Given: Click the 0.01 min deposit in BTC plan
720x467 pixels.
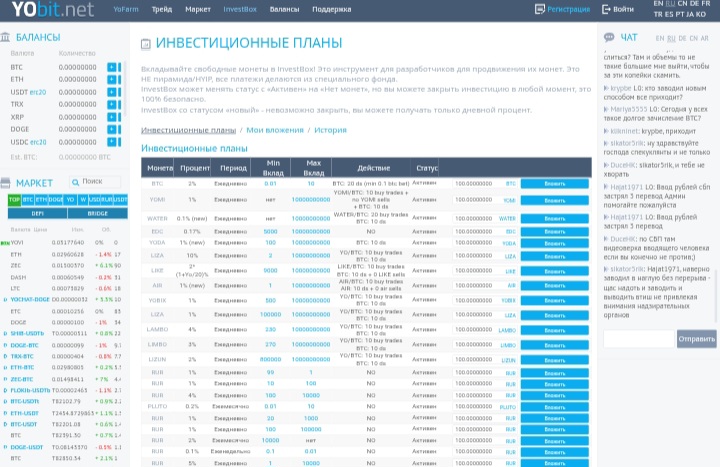Looking at the screenshot, I should pos(270,184).
